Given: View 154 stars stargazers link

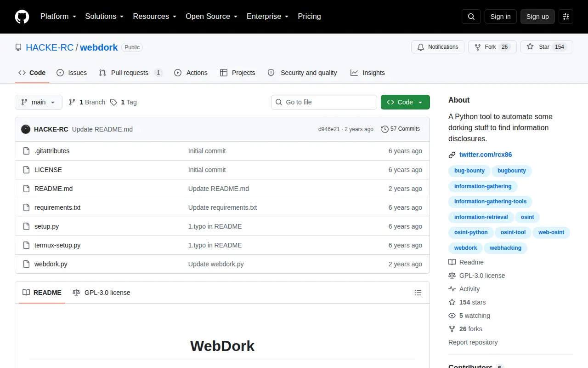Looking at the screenshot, I should pyautogui.click(x=467, y=302).
